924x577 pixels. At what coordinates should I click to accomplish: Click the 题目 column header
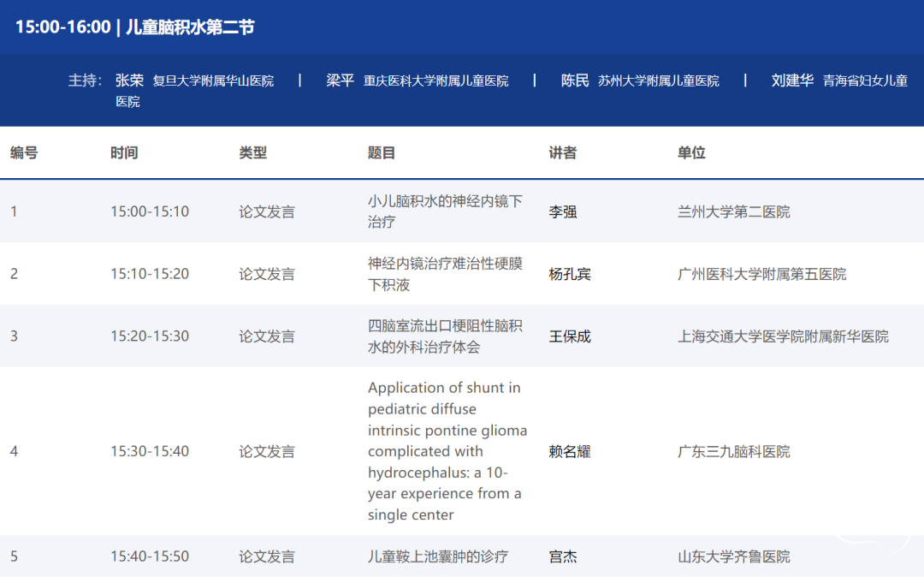tap(382, 153)
